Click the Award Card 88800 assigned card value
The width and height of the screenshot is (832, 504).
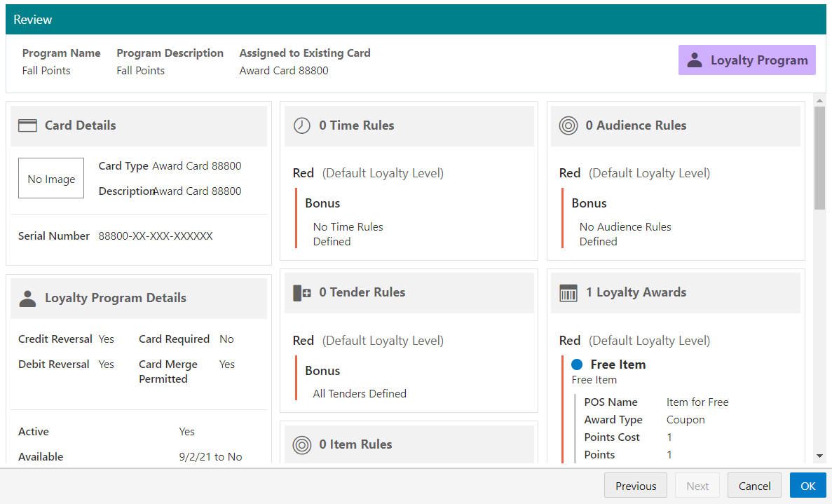click(284, 71)
